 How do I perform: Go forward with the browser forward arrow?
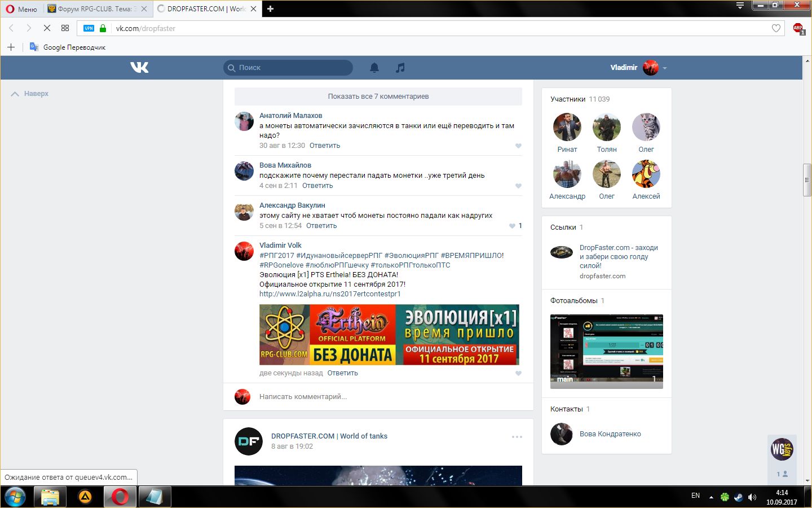pos(29,28)
